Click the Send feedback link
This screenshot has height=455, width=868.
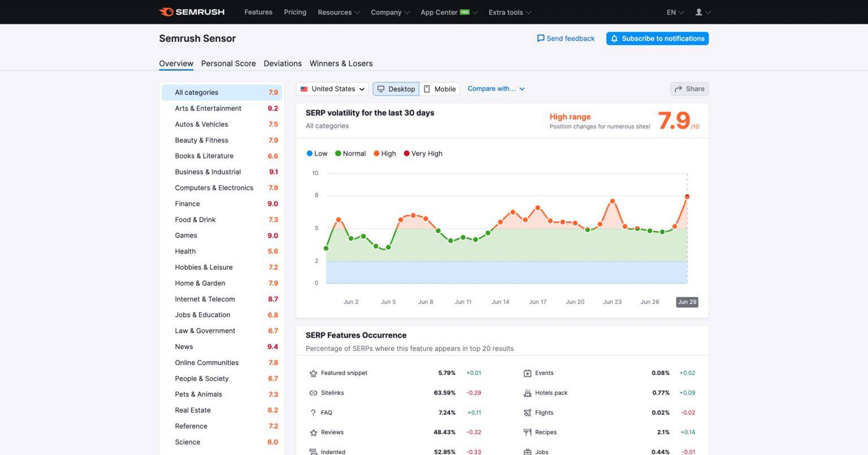click(566, 38)
